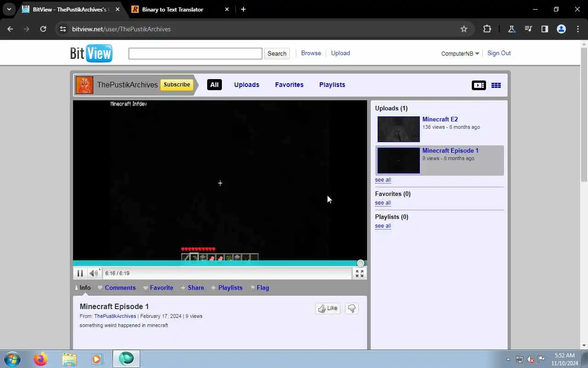Screen dimensions: 588x368
Task: Open the Chrome three-dot menu
Action: point(578,29)
